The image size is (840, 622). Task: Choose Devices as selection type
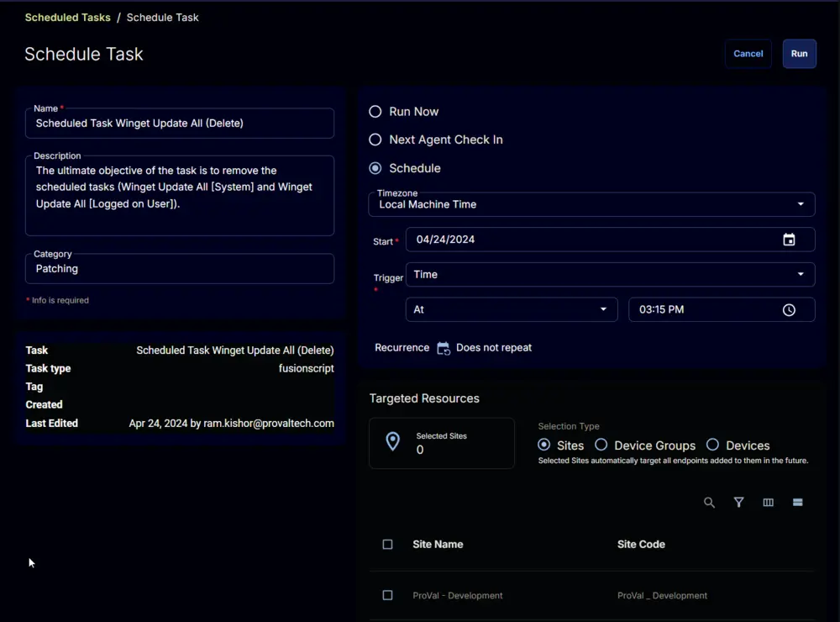712,445
